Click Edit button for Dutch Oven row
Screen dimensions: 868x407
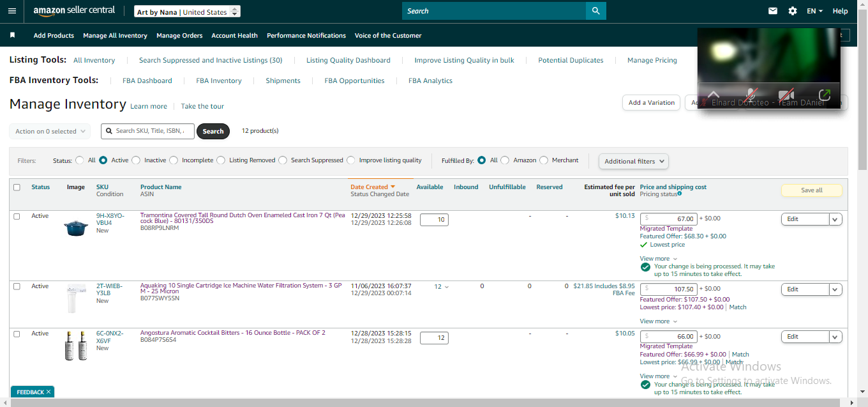(805, 219)
